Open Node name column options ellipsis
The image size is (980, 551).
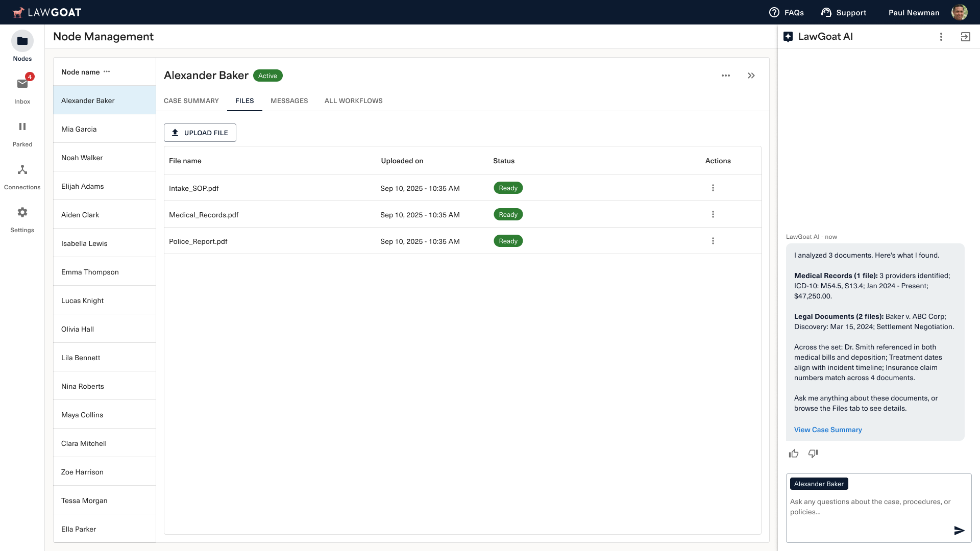point(107,71)
